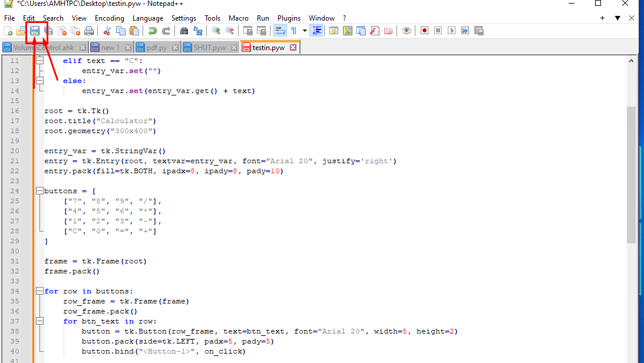Collapse the for loop fold at line 34
Image resolution: width=644 pixels, height=363 pixels.
click(x=39, y=291)
